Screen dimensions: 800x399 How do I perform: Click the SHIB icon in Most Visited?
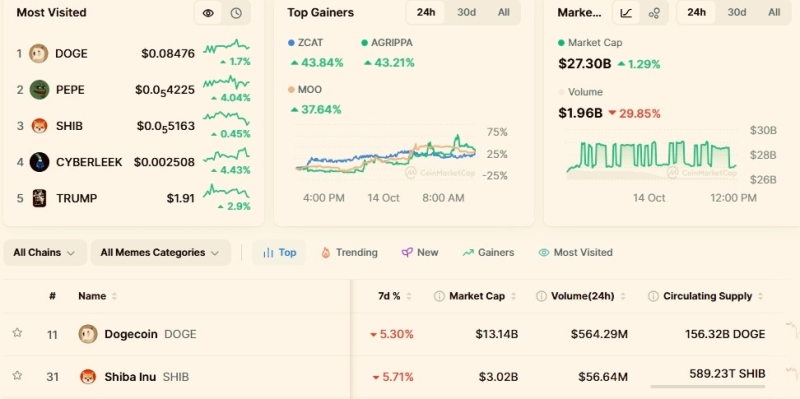39,126
